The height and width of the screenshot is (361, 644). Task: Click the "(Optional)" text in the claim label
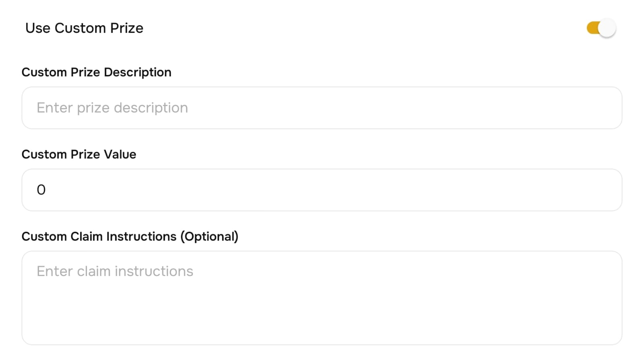[209, 236]
